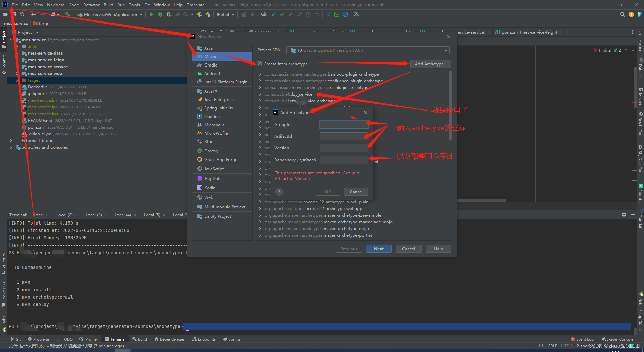Open the Tools menu
Image resolution: width=644 pixels, height=352 pixels.
pos(134,5)
